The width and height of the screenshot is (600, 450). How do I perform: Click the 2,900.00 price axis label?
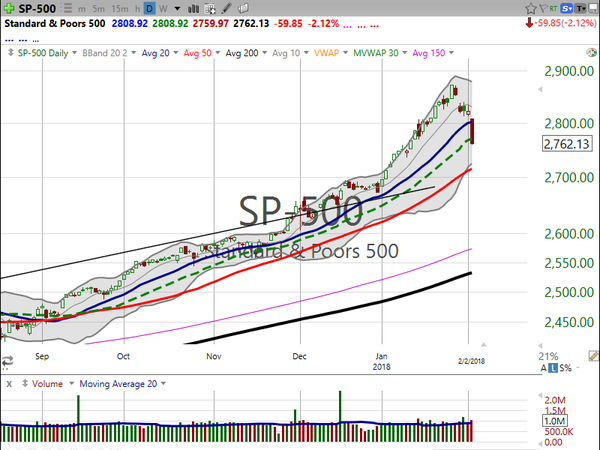pos(569,71)
